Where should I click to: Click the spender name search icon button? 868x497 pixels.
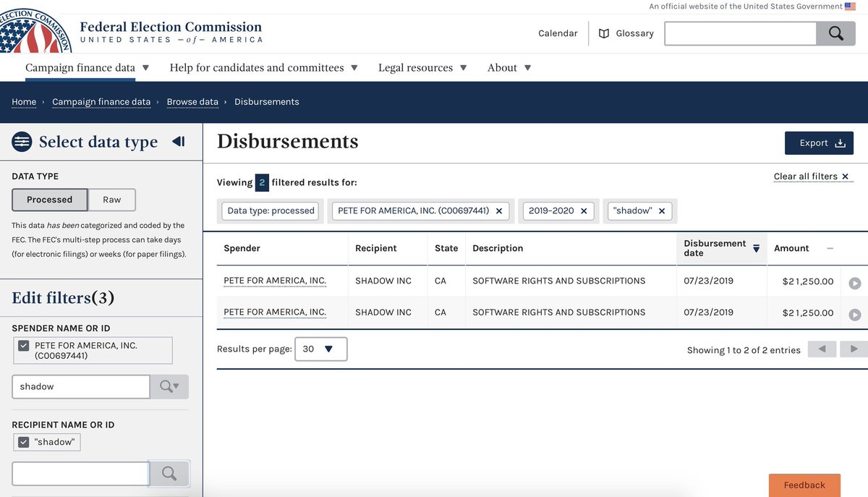click(x=169, y=386)
